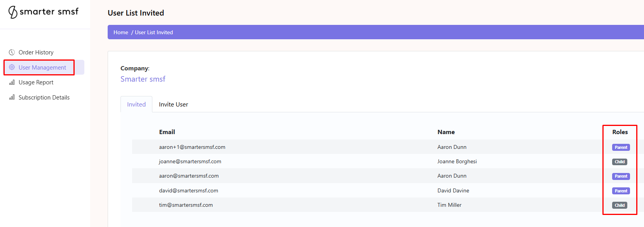Click Parent badge in aaron@smartersmsf.com row

pyautogui.click(x=621, y=176)
